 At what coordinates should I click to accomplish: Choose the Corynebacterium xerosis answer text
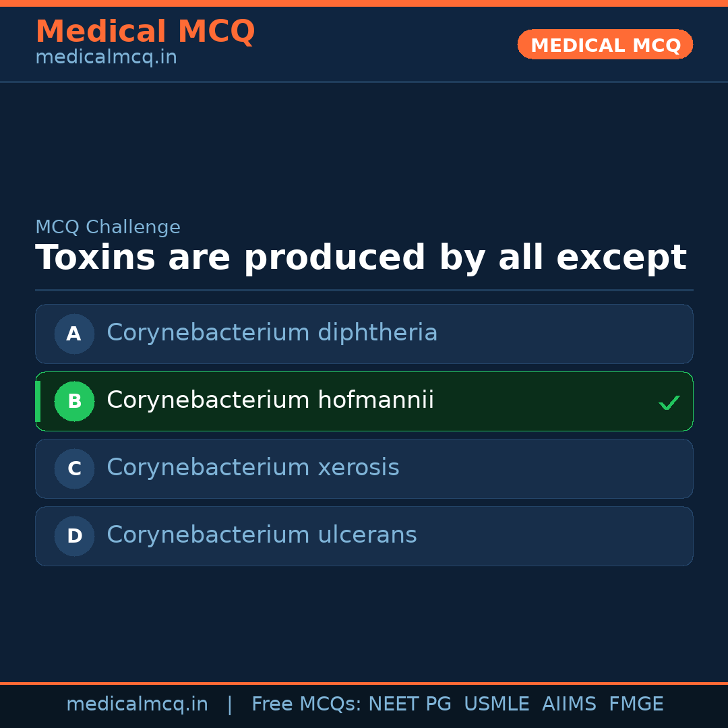pos(253,468)
